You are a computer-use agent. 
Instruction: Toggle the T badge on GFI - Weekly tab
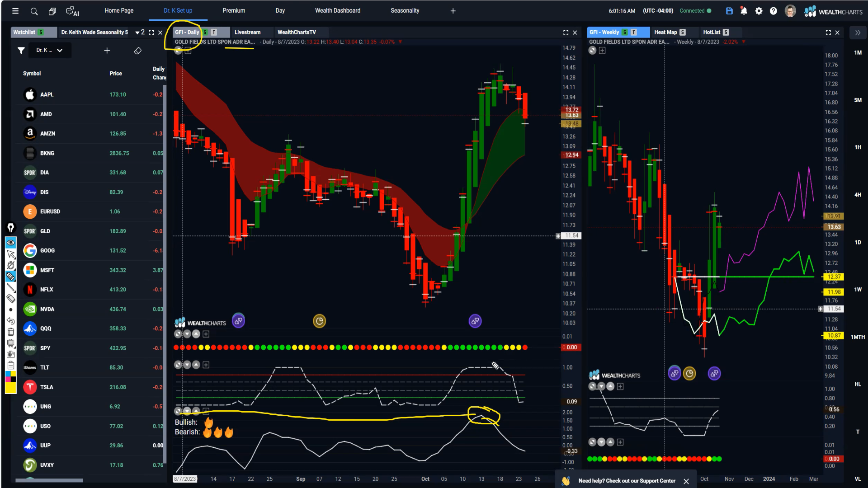coord(634,32)
